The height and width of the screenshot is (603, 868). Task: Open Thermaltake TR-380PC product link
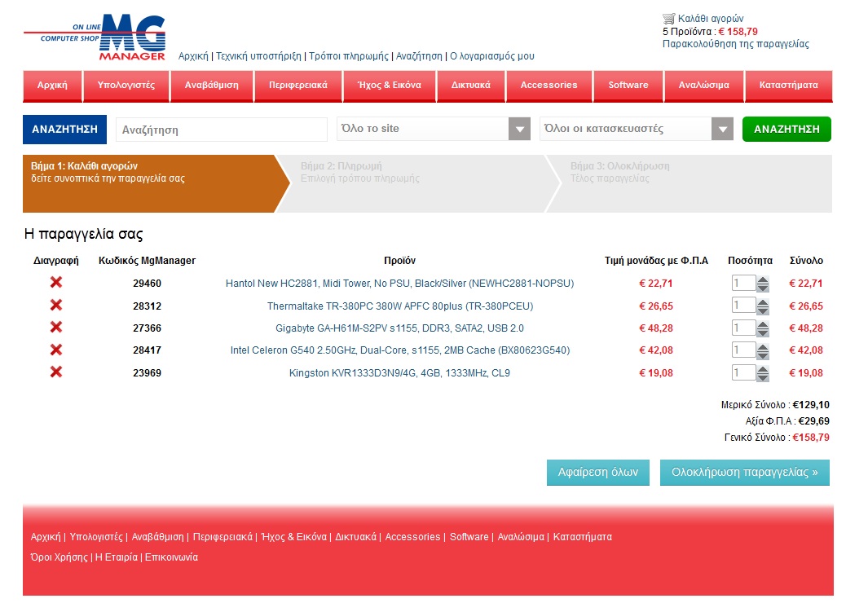coord(399,306)
